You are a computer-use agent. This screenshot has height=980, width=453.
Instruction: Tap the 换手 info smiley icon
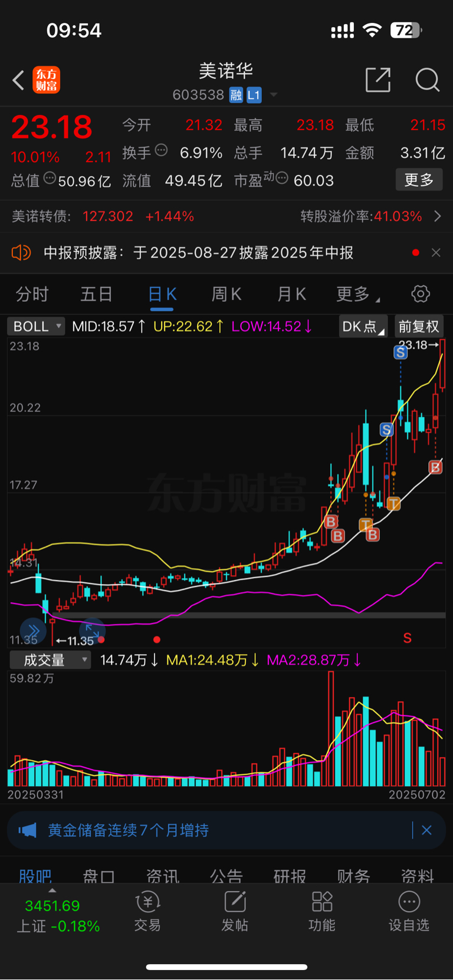(161, 150)
